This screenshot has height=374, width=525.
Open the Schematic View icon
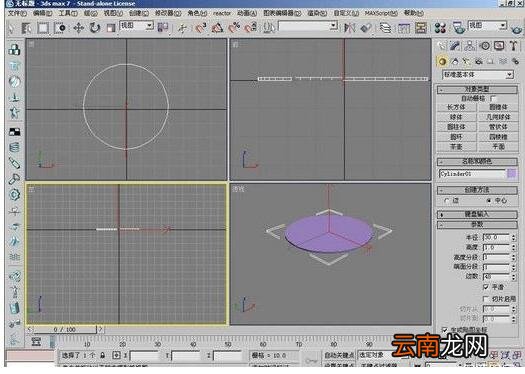[x=421, y=28]
